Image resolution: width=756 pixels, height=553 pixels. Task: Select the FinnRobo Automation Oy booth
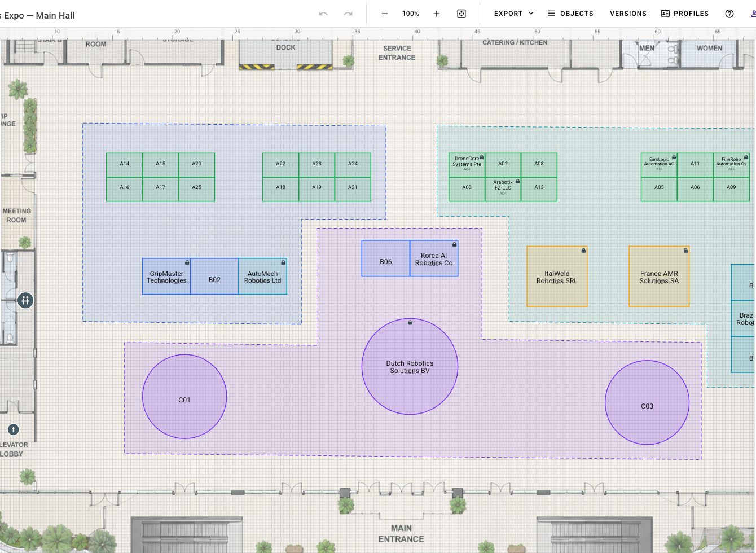[731, 165]
